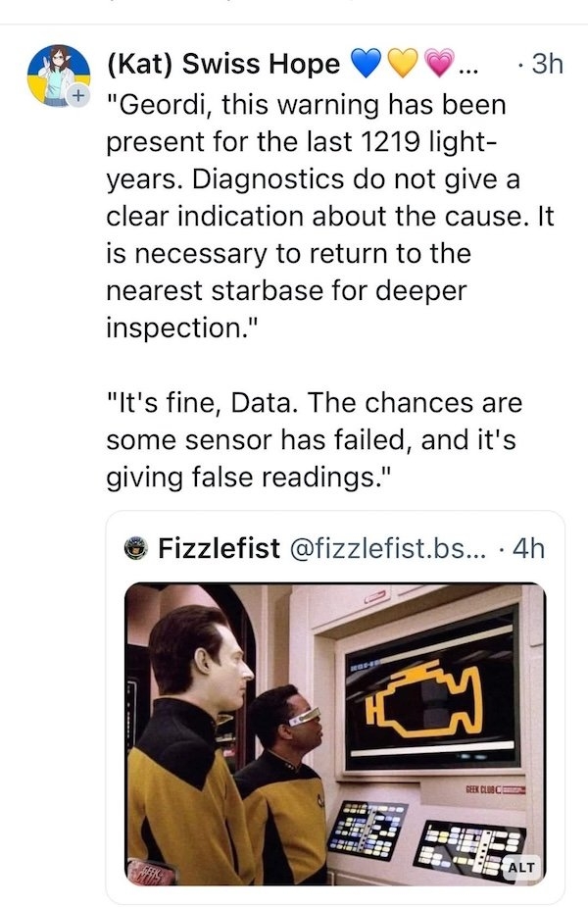Screen dimensions: 588x907
Task: Click the truncated name ellipsis after hearts
Action: pos(470,67)
